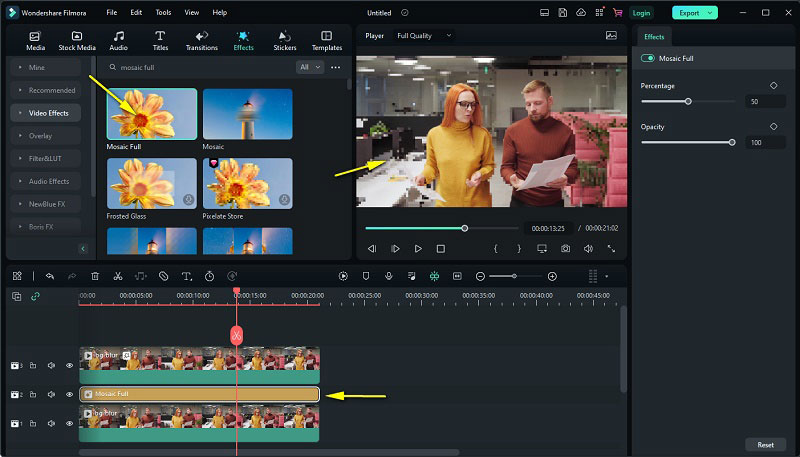
Task: Expand the Audio Effects category
Action: 45,181
